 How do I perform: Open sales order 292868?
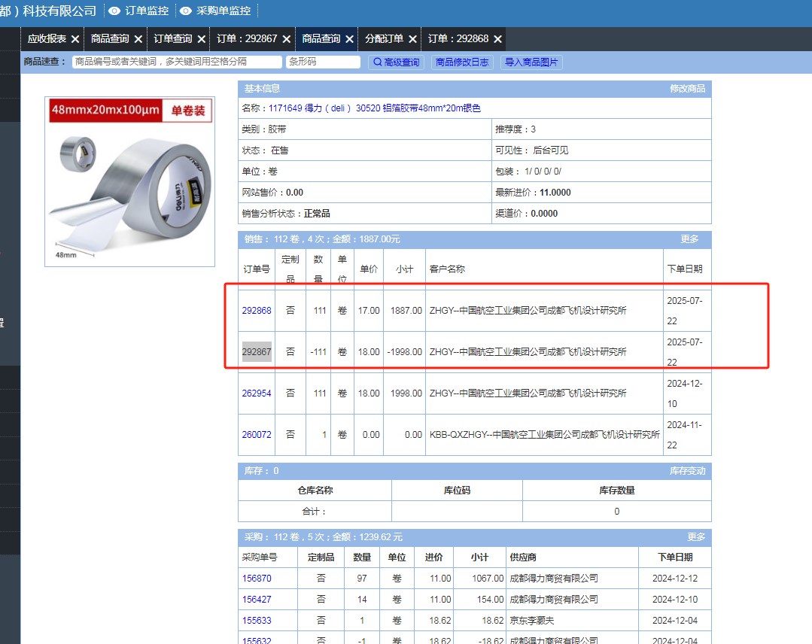point(257,311)
